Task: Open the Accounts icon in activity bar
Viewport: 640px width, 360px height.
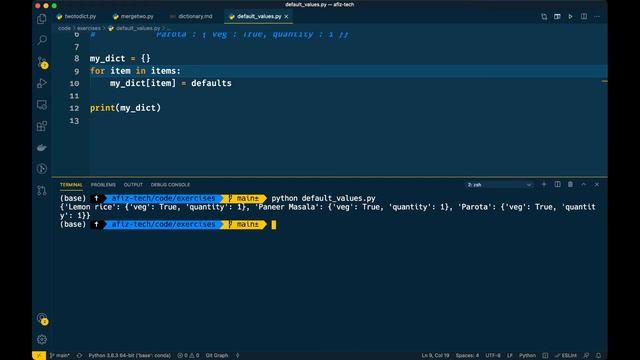Action: 42,318
